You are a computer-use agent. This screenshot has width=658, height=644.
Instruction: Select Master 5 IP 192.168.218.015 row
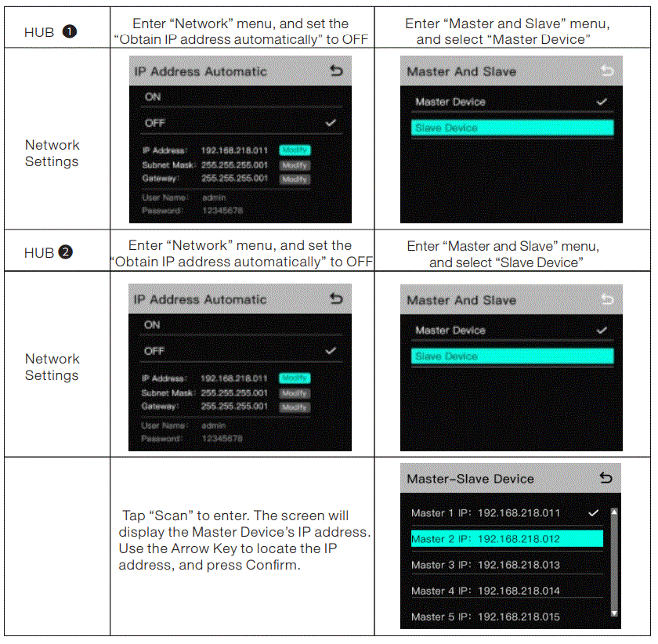507,617
